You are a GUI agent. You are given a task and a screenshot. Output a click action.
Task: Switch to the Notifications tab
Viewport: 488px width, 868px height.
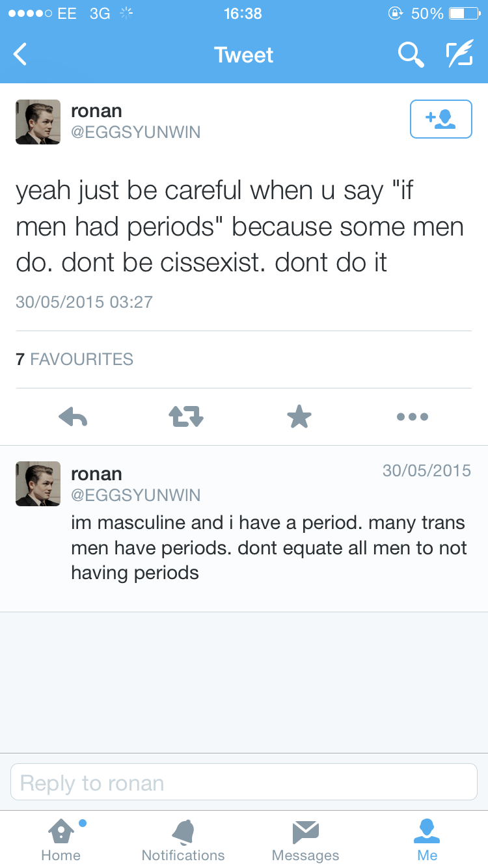coord(183,839)
